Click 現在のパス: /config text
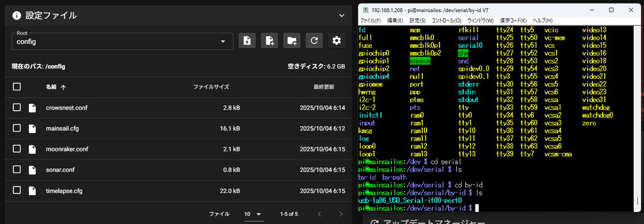644x224 pixels. [x=39, y=67]
